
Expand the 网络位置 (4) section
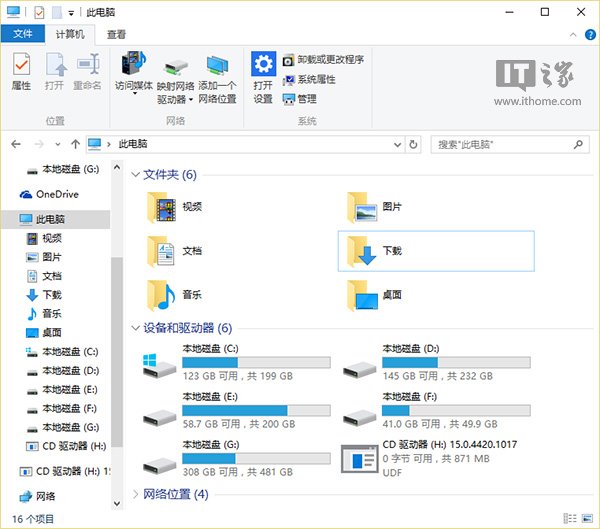click(136, 494)
